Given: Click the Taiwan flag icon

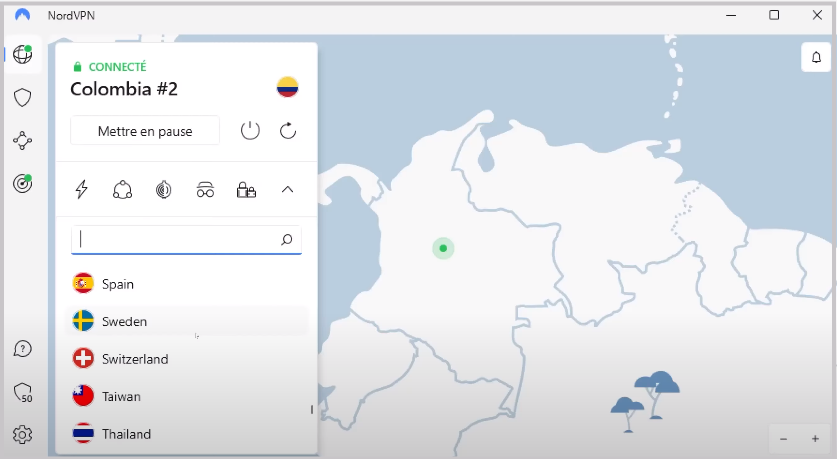Looking at the screenshot, I should [83, 395].
